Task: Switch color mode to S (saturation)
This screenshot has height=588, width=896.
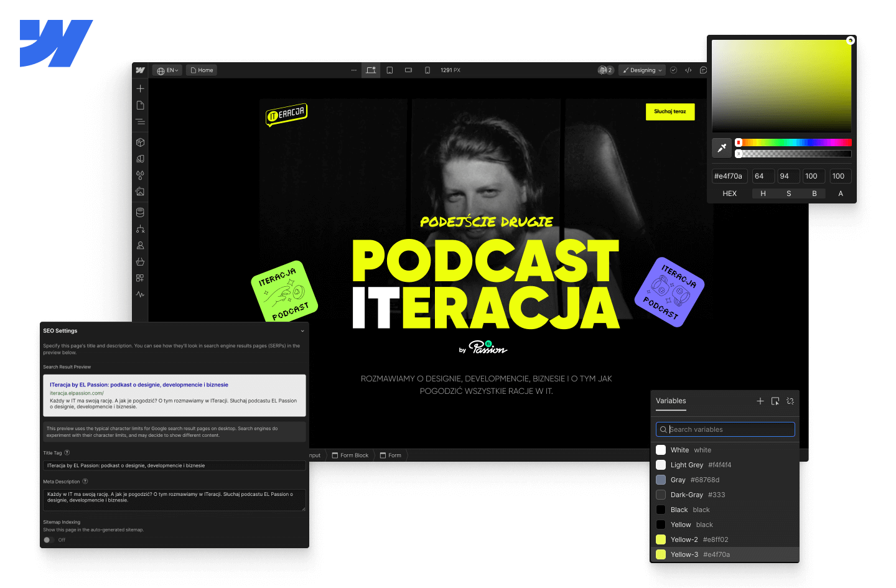Action: click(x=789, y=194)
